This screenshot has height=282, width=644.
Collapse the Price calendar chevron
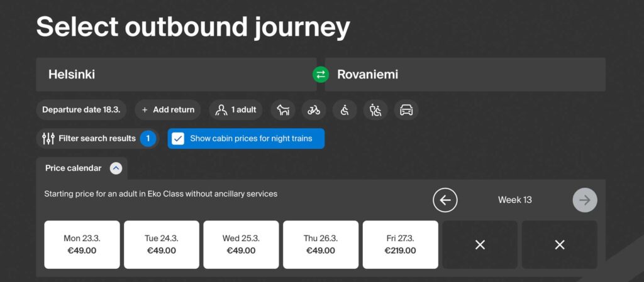pos(116,168)
